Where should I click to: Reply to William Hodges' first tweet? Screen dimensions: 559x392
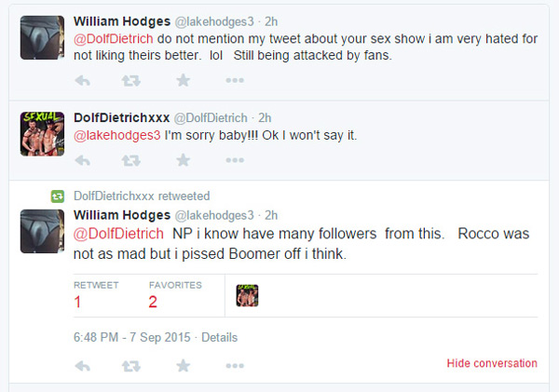[82, 80]
